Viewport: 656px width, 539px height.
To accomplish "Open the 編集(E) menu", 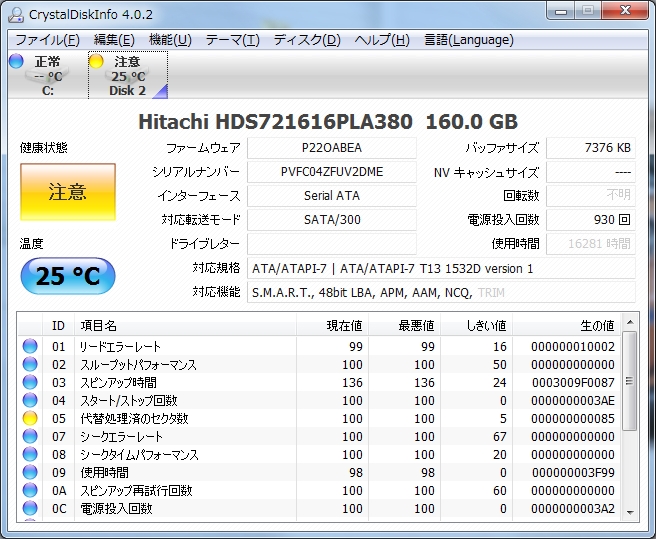I will coord(114,40).
